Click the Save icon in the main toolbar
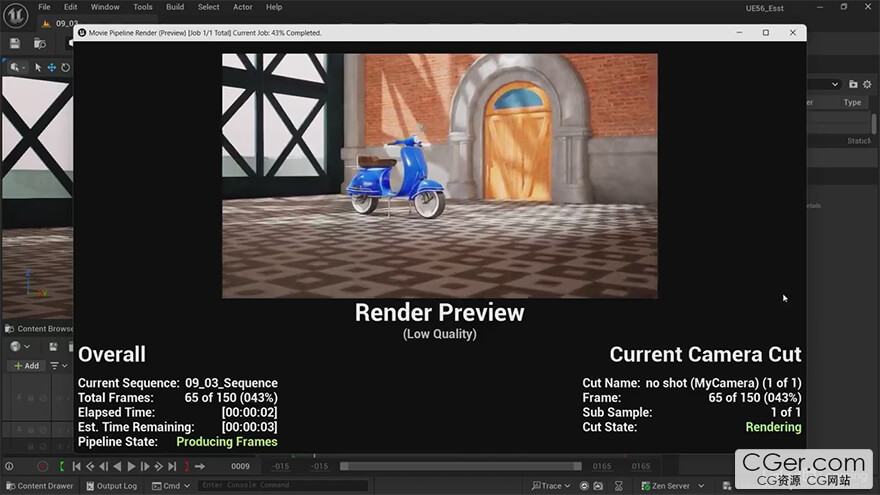This screenshot has height=495, width=880. coord(15,43)
